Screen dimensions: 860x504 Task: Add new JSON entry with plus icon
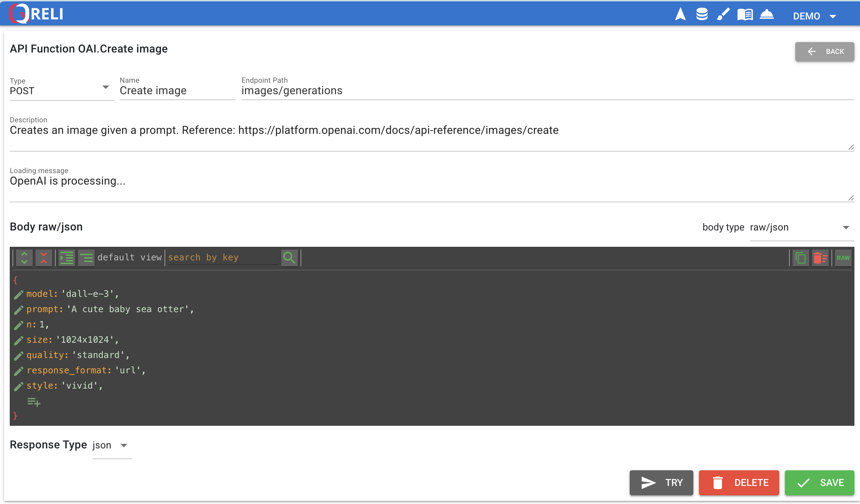click(x=34, y=402)
